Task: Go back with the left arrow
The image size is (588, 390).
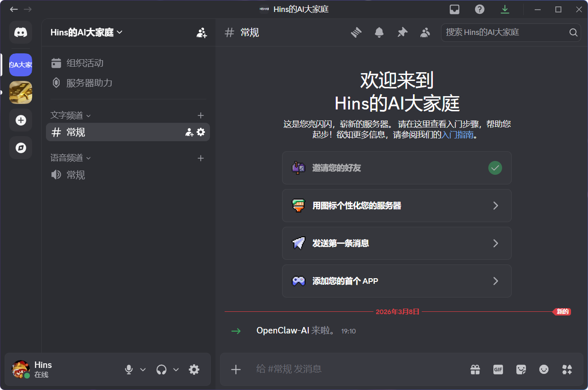Action: (x=14, y=9)
